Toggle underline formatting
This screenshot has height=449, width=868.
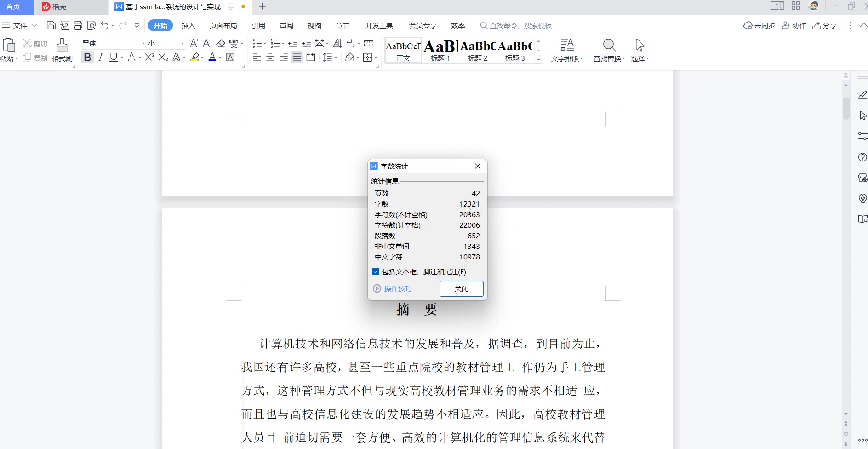point(113,57)
